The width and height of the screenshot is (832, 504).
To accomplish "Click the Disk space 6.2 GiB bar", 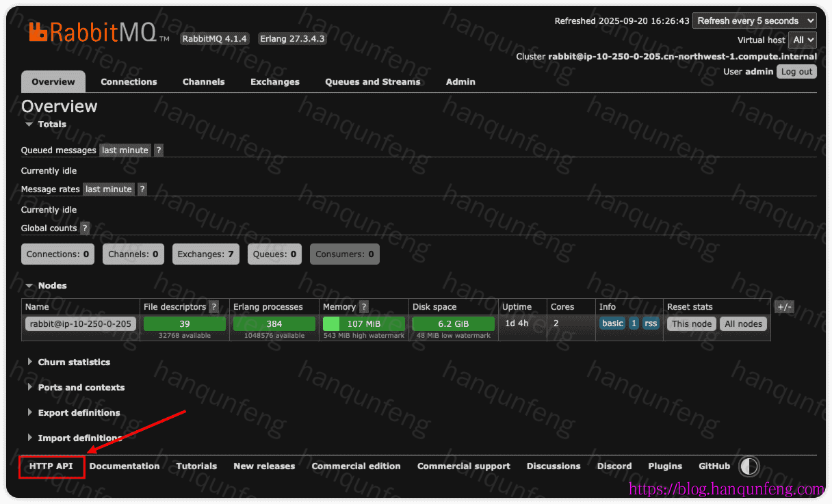I will coord(454,324).
